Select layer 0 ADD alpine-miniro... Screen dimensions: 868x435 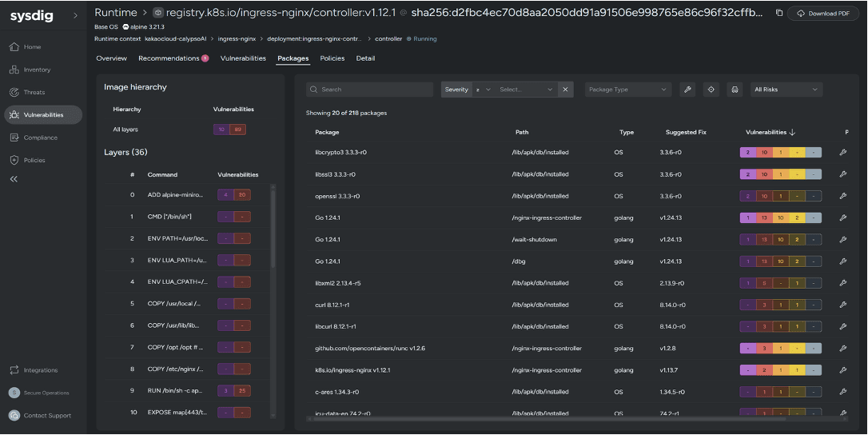click(x=188, y=195)
